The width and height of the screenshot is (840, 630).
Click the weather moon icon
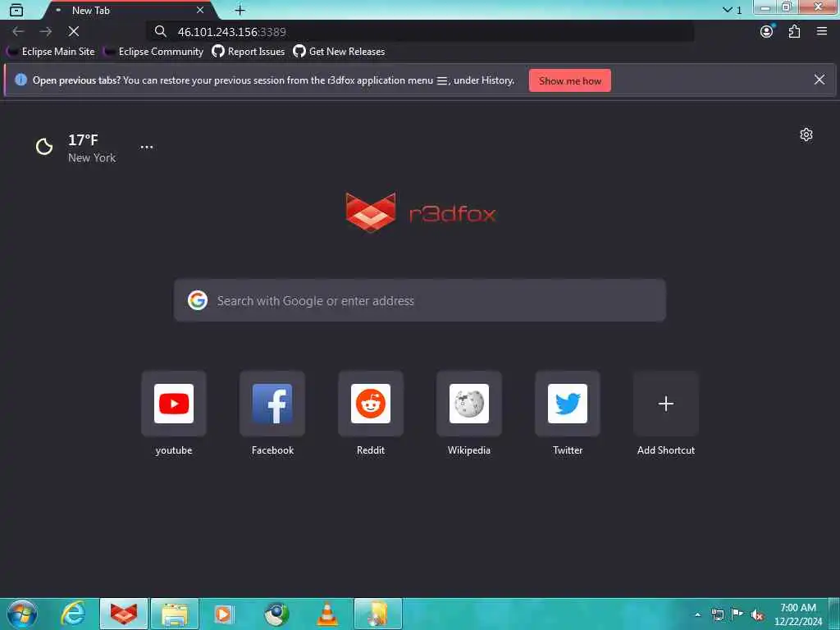[x=44, y=146]
